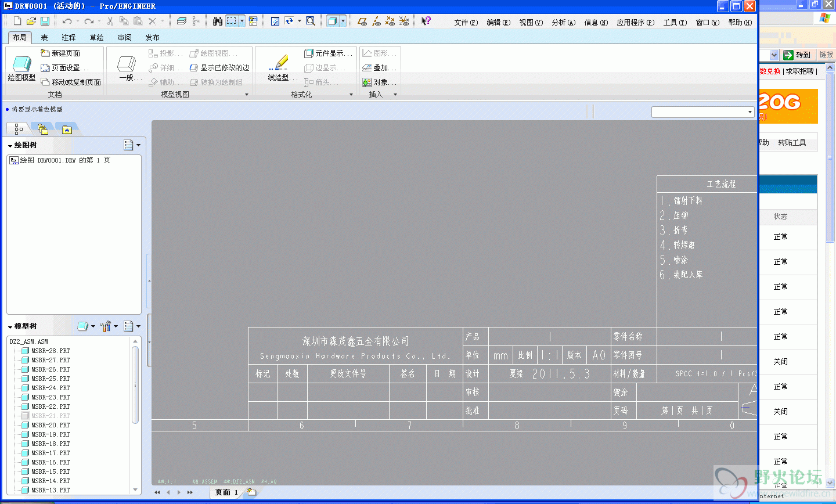
Task: Click Overlay (叠加) button
Action: [380, 67]
